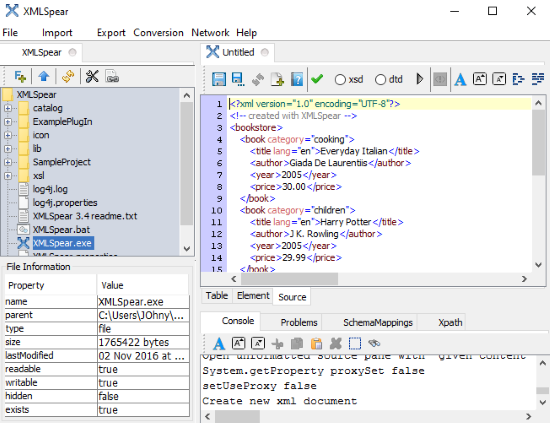Click the document link icon beside scissors
The width and height of the screenshot is (550, 423).
pyautogui.click(x=112, y=76)
